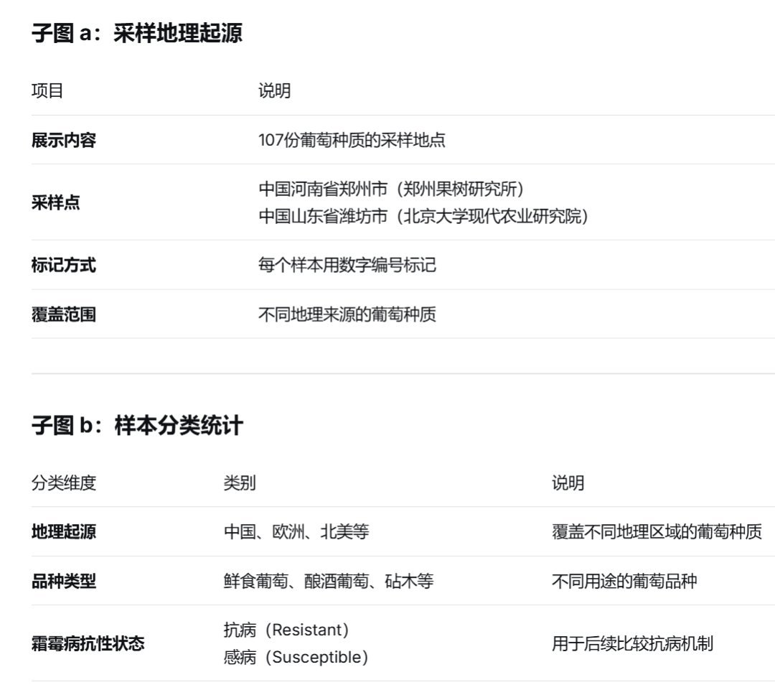Click the 项目 column header
775x700 pixels.
47,91
